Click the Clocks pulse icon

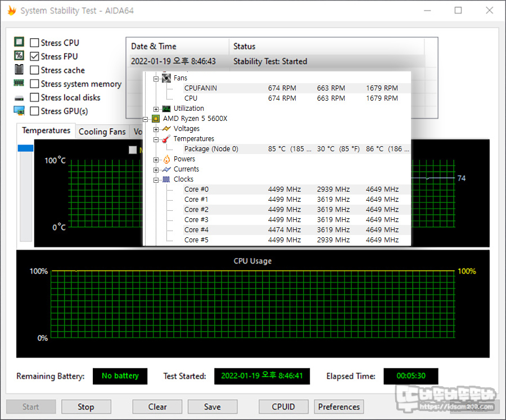pyautogui.click(x=166, y=179)
